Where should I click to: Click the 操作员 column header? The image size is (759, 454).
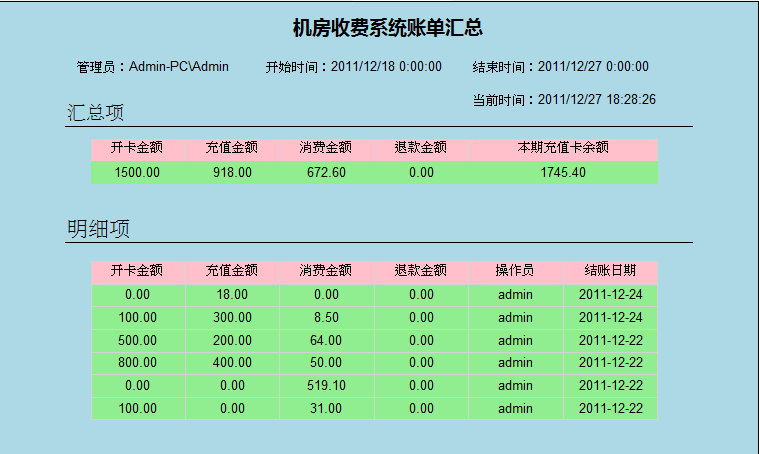click(516, 272)
